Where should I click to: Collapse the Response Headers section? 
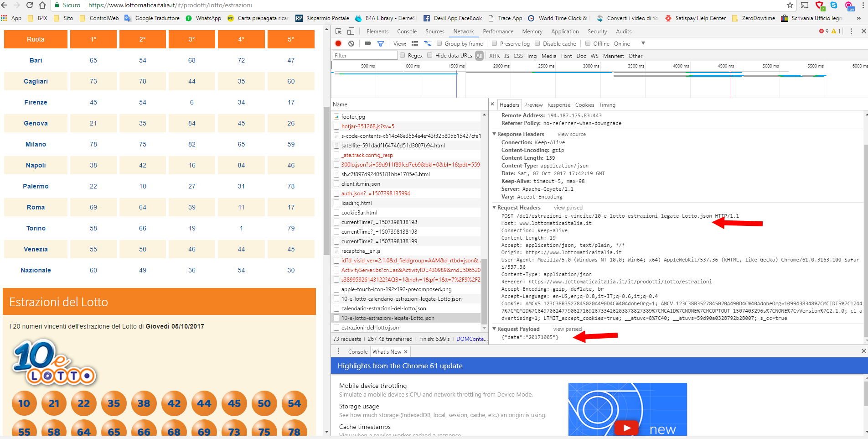coord(494,134)
